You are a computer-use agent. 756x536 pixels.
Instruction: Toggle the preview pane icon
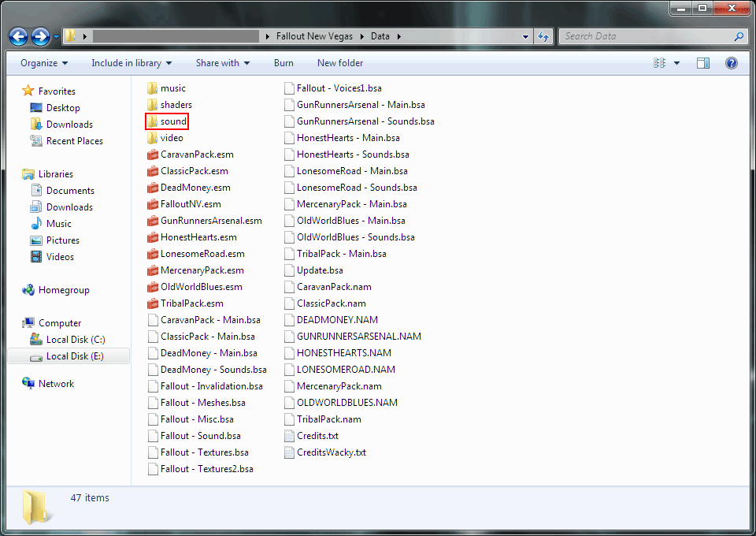[x=703, y=63]
